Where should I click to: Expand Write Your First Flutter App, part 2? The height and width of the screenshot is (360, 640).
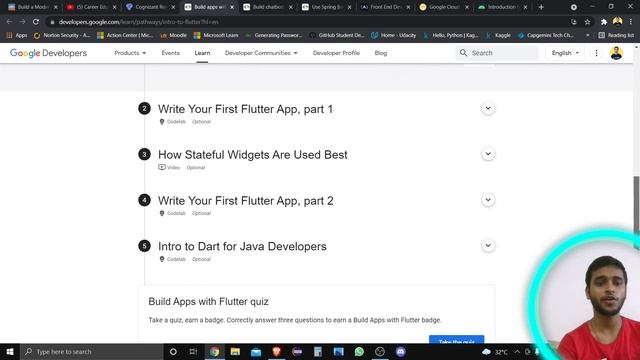point(488,200)
